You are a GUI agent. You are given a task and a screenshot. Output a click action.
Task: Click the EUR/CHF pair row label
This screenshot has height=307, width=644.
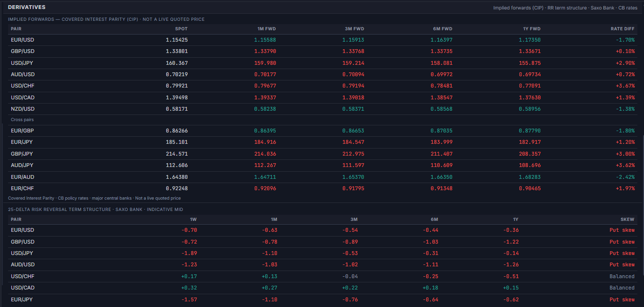[22, 188]
